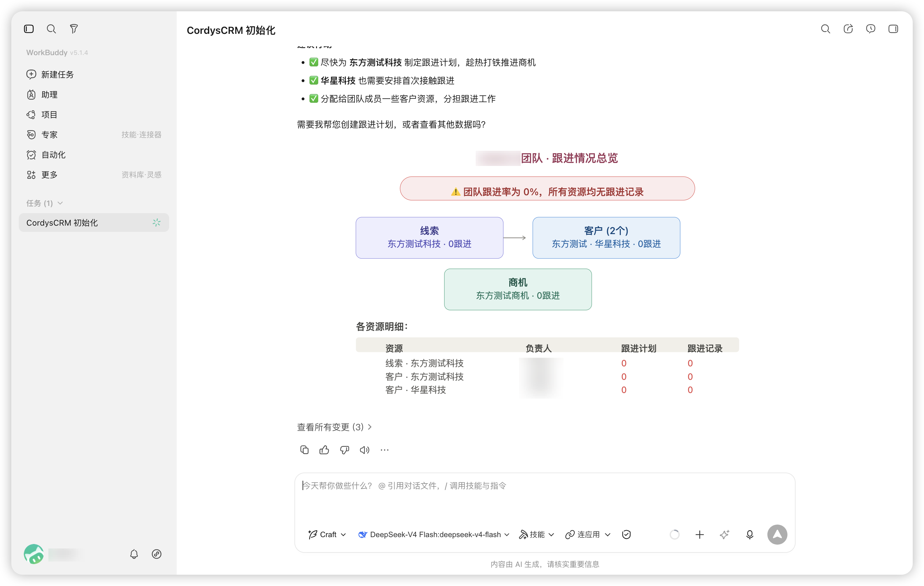Toggle the left sidebar panel icon
The image size is (924, 586).
(29, 29)
